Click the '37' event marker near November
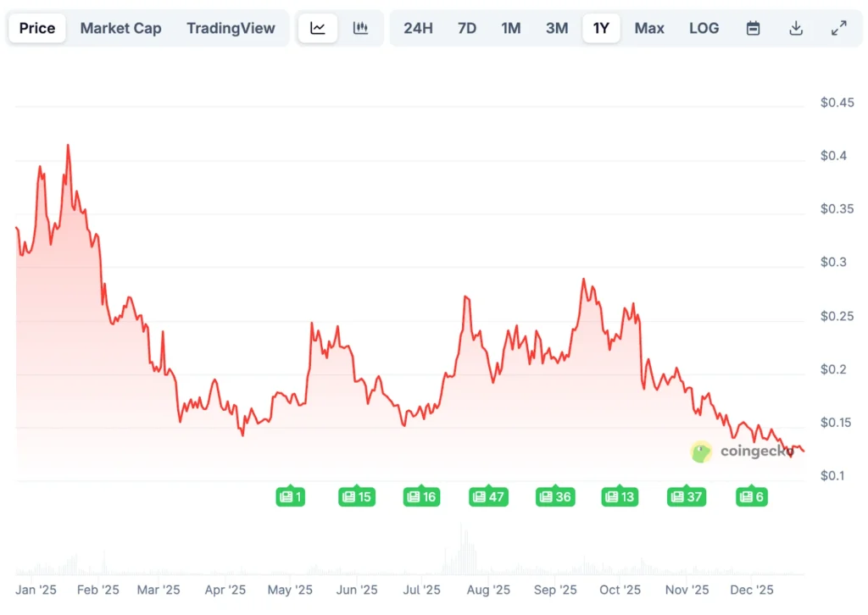This screenshot has width=868, height=615. 686,497
